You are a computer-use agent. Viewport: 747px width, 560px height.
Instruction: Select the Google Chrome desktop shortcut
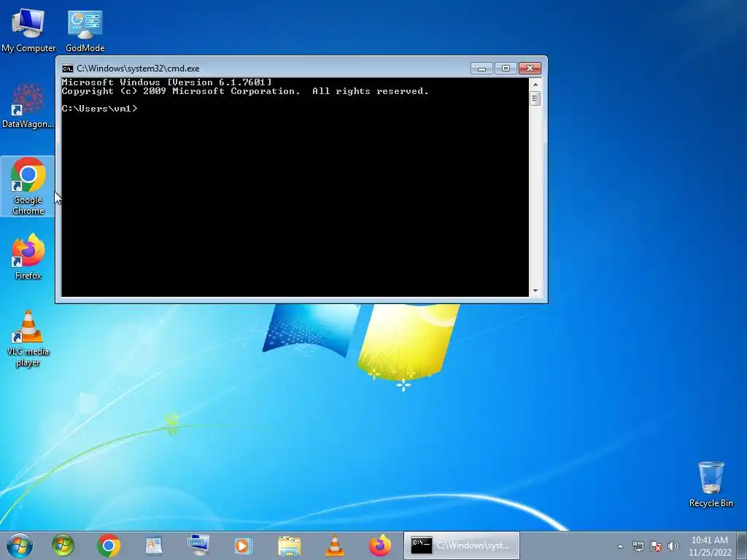point(28,186)
